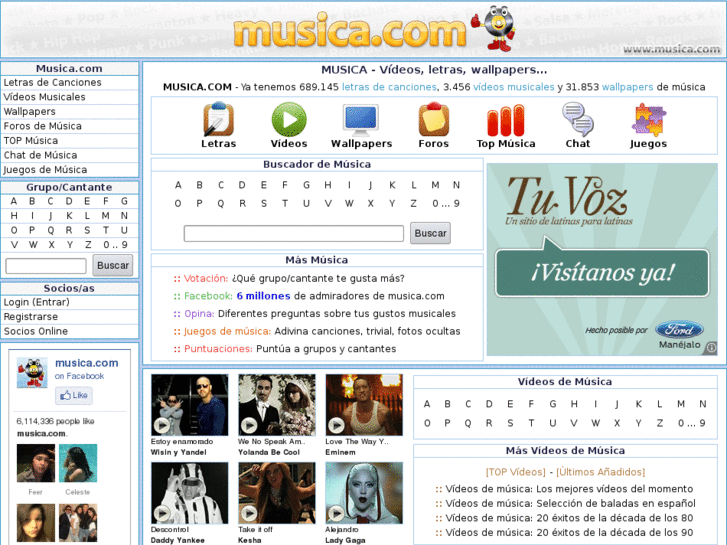Select letter K in Grupo/Cantante index
727x545 pixels.
pyautogui.click(x=69, y=216)
